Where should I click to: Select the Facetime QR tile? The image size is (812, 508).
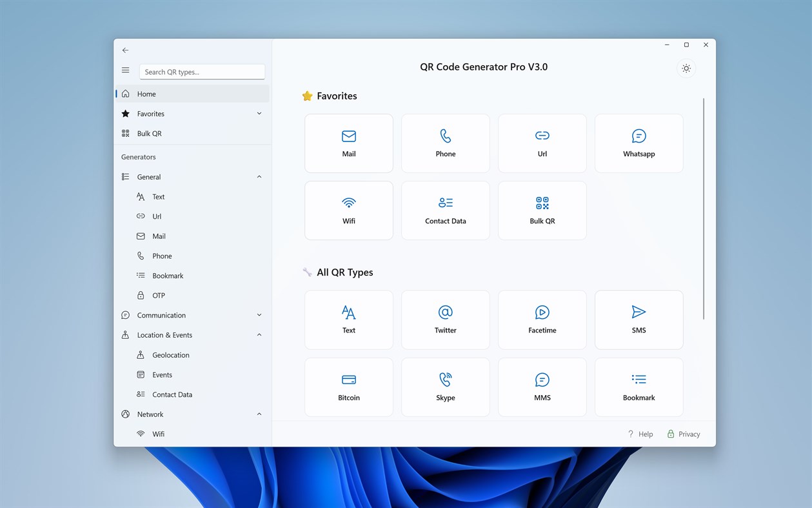click(542, 319)
